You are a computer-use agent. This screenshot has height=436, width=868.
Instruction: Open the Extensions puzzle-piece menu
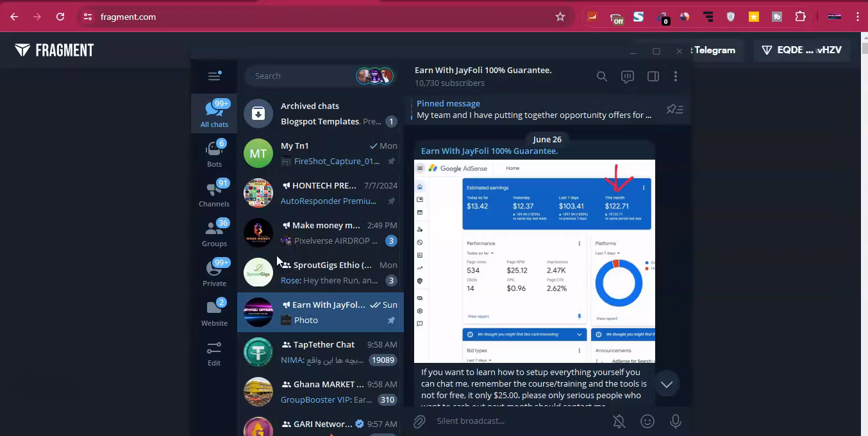coord(800,17)
